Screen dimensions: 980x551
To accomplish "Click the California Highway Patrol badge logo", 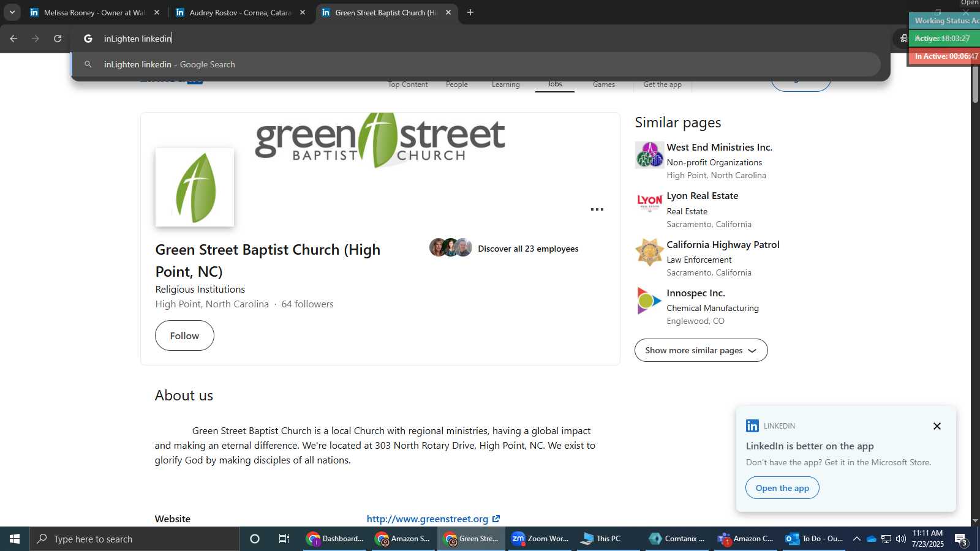I will click(x=649, y=252).
